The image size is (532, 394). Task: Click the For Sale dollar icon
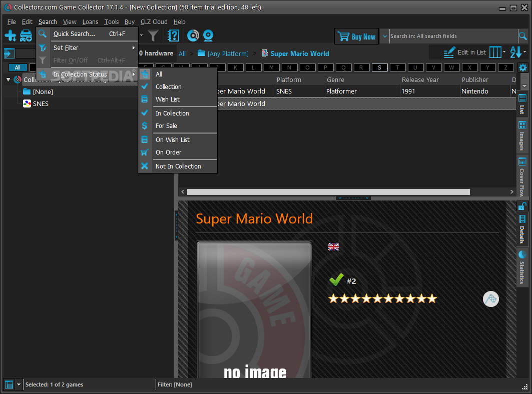145,126
